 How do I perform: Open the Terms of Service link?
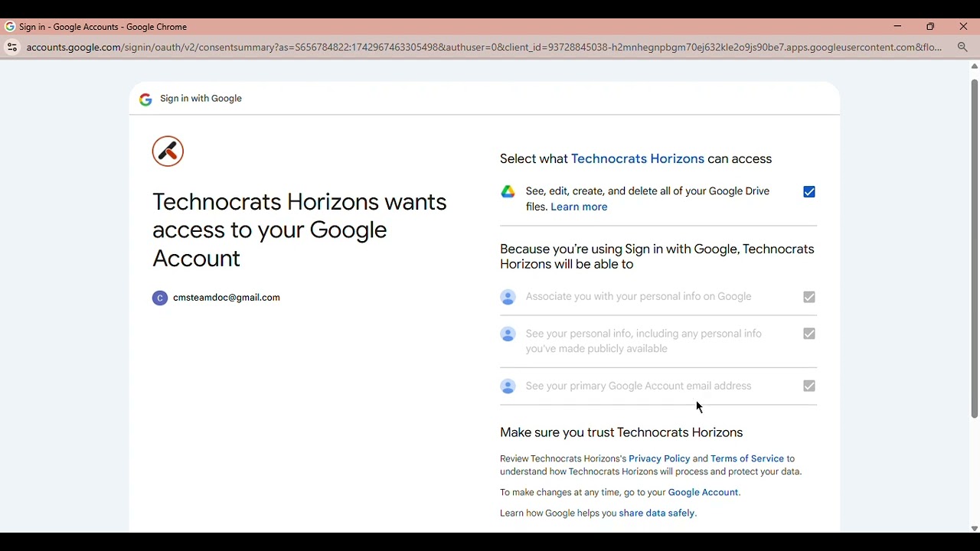coord(747,459)
